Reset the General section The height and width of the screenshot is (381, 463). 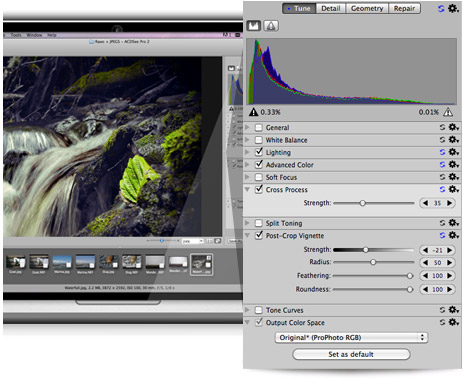click(442, 127)
